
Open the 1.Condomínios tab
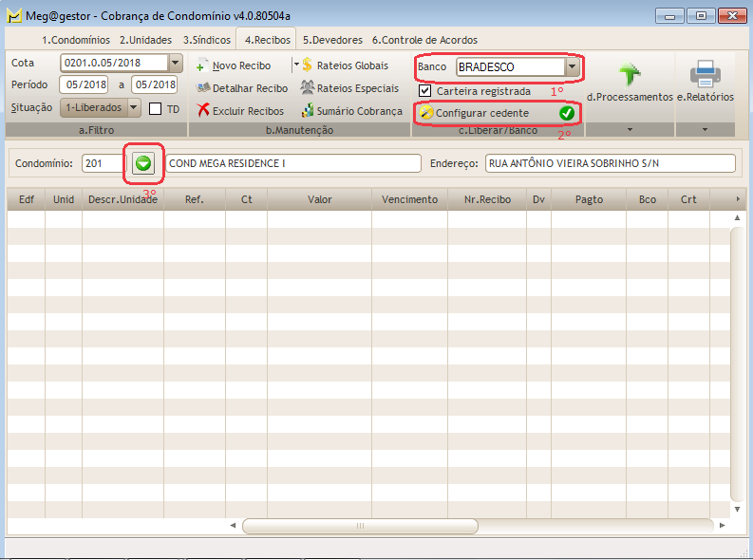[76, 40]
